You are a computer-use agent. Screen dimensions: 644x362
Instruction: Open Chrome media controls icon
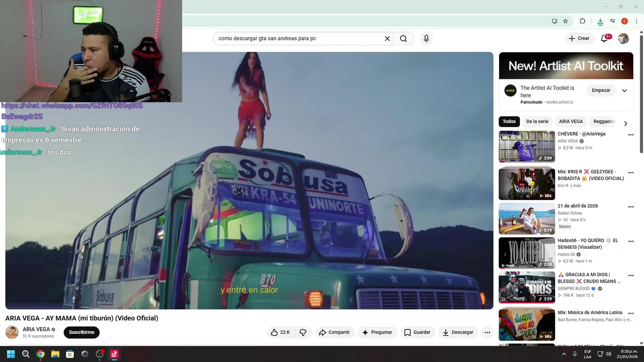612,21
